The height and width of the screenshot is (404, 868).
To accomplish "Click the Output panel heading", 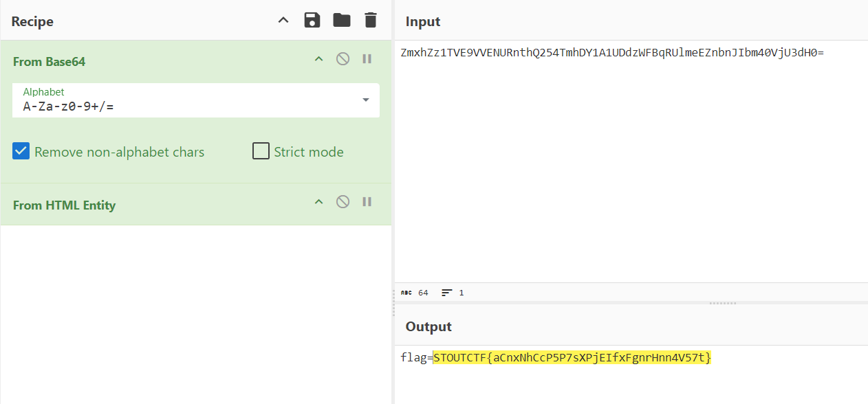I will pyautogui.click(x=428, y=326).
